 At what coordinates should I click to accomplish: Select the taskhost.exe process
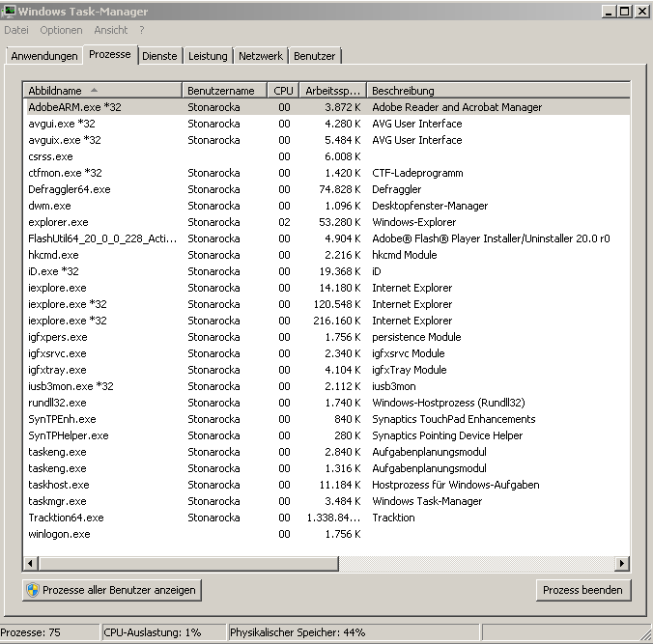(x=326, y=485)
